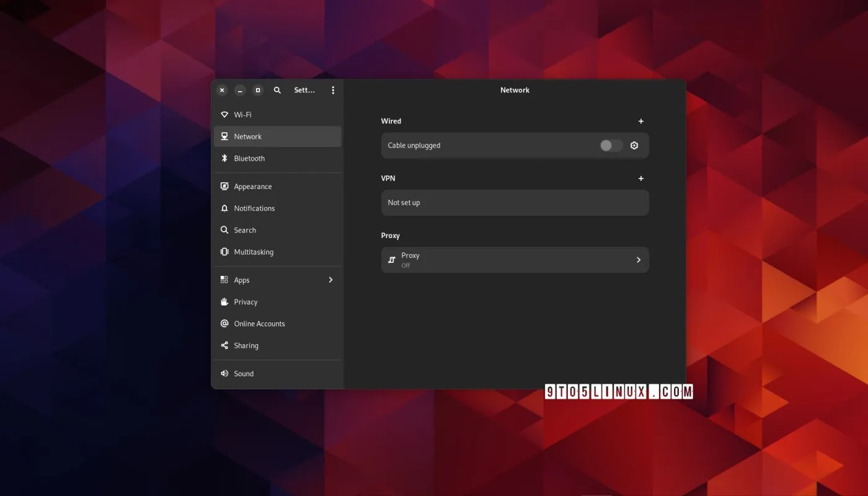Expand the Apps section chevron
This screenshot has height=496, width=868.
pyautogui.click(x=330, y=280)
